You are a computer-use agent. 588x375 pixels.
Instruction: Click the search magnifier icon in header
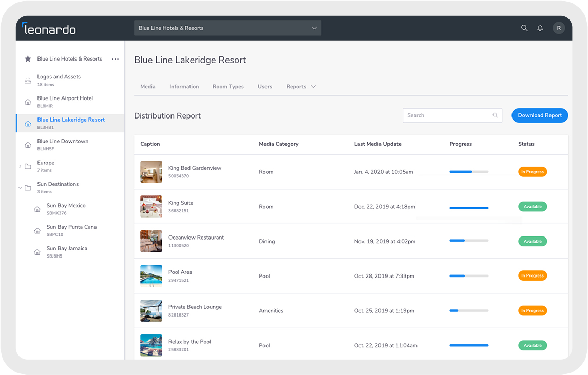[524, 28]
